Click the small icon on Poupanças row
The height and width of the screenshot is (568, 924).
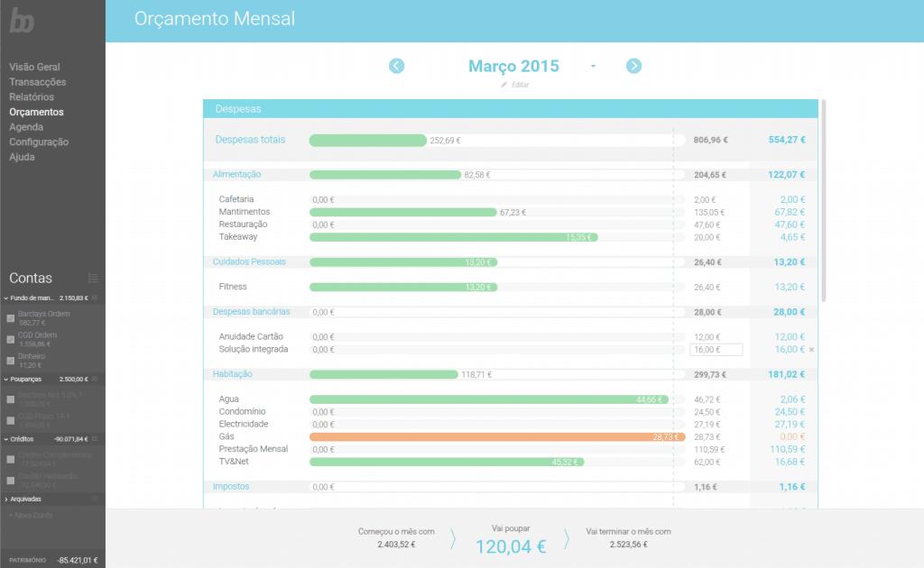point(95,379)
